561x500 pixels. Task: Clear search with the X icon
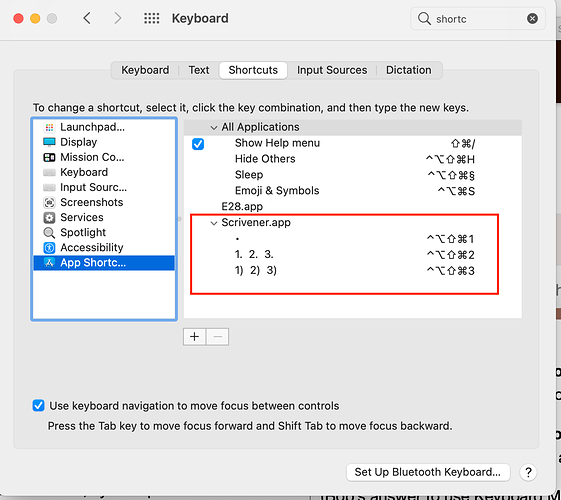point(532,18)
